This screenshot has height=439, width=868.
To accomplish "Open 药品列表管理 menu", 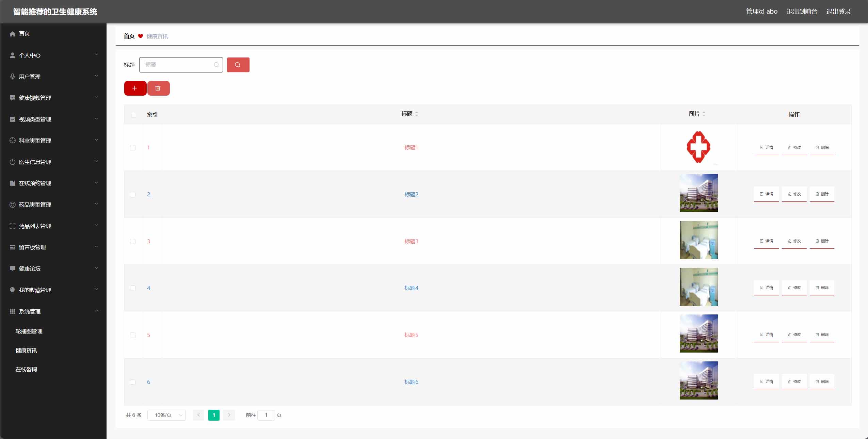I will tap(53, 226).
